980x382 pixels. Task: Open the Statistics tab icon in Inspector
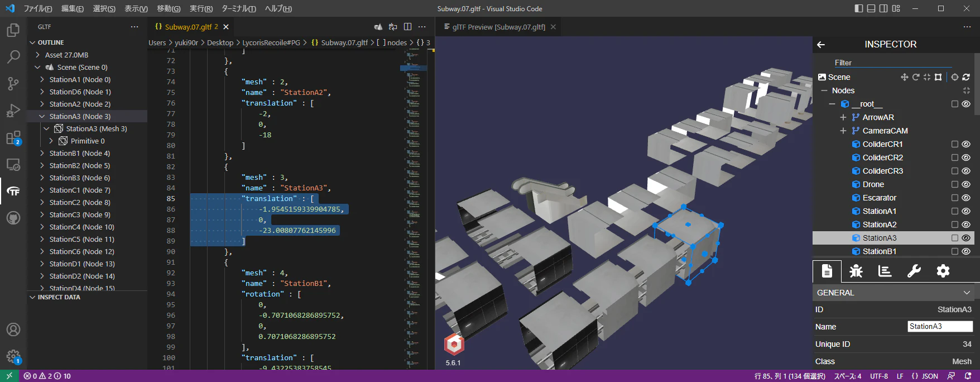pos(885,271)
